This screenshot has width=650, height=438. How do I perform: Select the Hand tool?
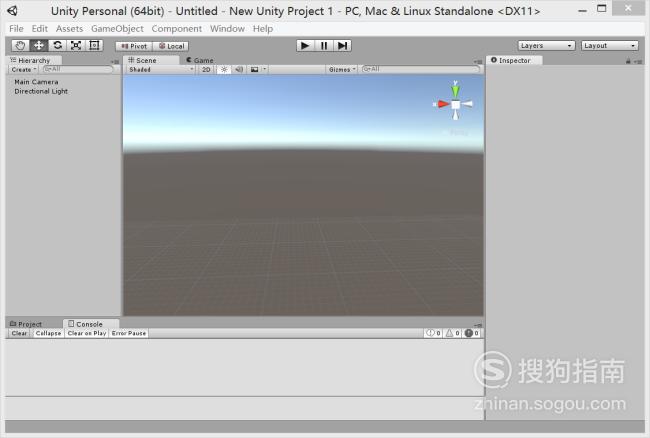tap(20, 46)
